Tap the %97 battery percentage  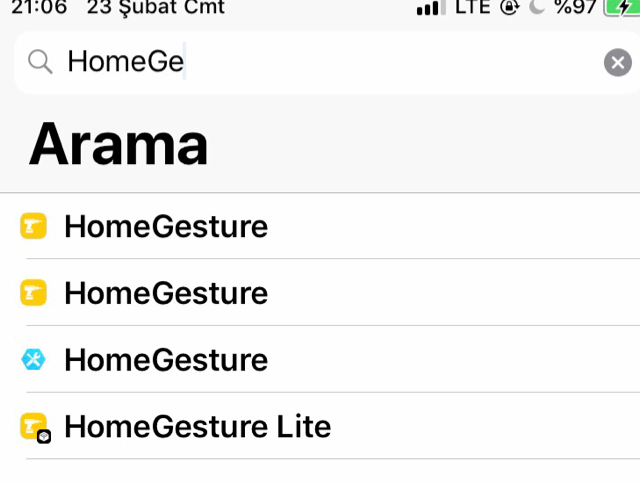575,8
